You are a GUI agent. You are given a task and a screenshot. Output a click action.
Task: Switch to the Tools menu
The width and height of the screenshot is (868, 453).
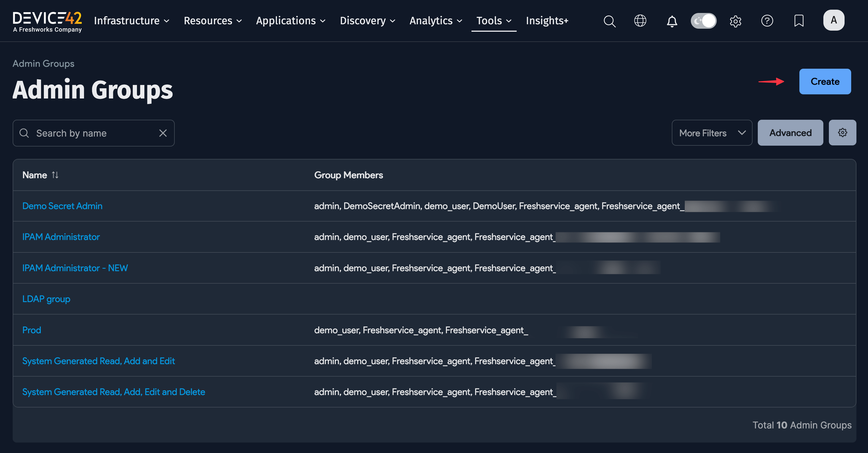493,21
